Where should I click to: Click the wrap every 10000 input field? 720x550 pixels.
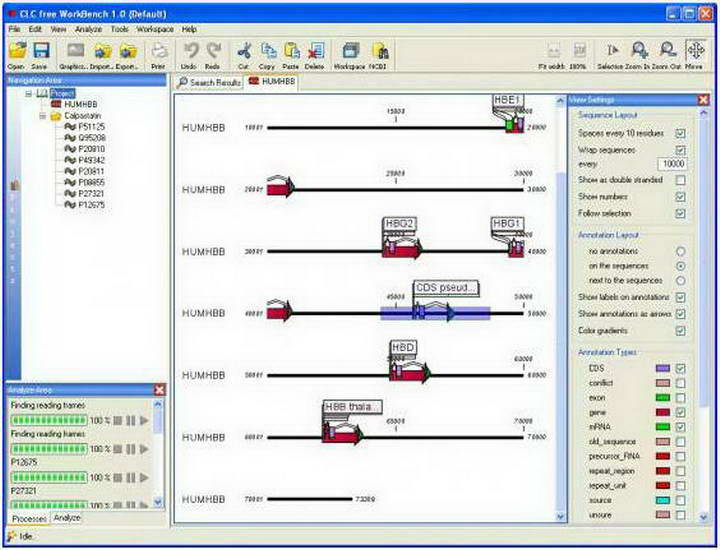click(673, 164)
